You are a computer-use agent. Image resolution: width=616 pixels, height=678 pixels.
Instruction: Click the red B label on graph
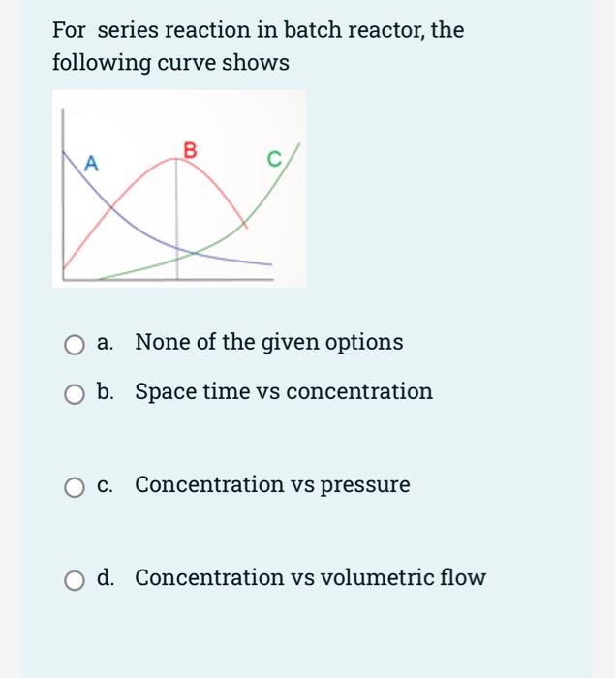pos(190,148)
